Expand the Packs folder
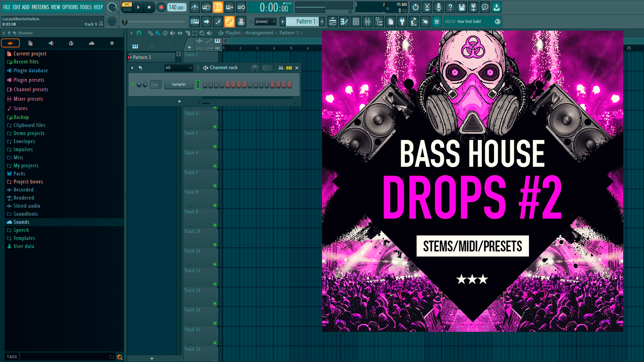The image size is (644, 362). [x=16, y=173]
